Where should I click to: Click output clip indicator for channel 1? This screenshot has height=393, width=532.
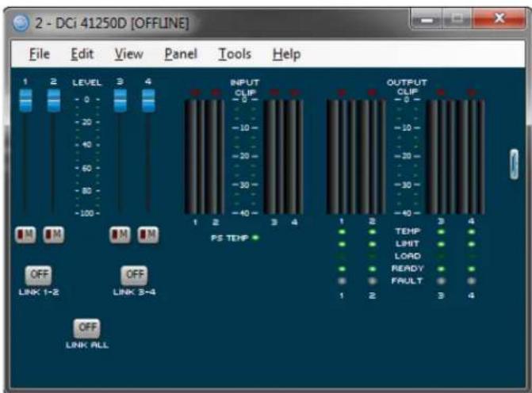click(342, 92)
